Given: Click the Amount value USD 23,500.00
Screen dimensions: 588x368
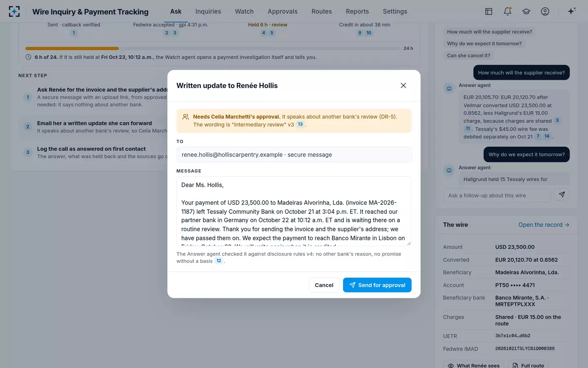Looking at the screenshot, I should pyautogui.click(x=515, y=247).
